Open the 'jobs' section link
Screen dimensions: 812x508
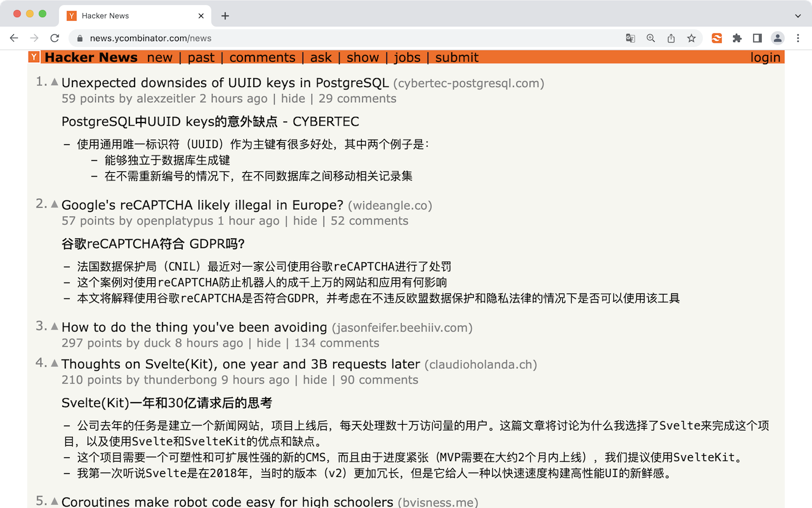[407, 57]
